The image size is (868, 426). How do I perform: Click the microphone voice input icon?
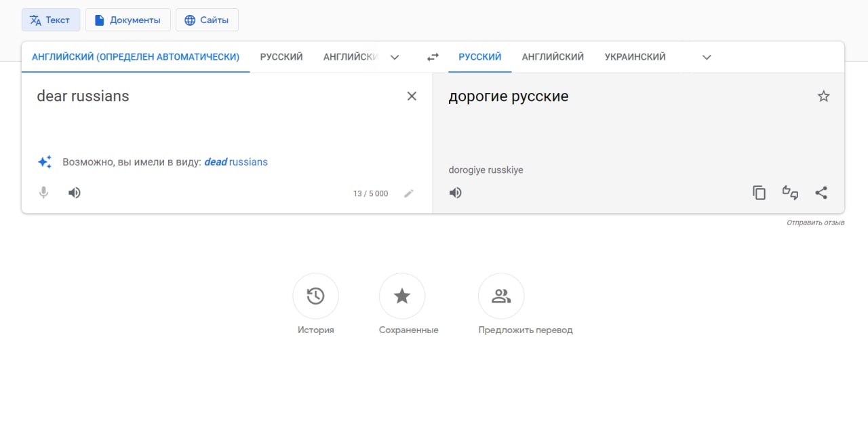43,193
